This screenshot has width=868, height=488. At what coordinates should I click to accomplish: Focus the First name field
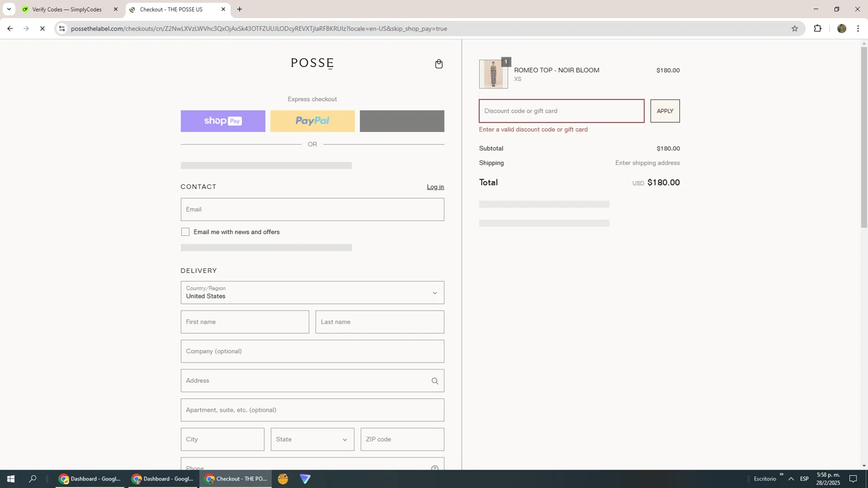245,322
